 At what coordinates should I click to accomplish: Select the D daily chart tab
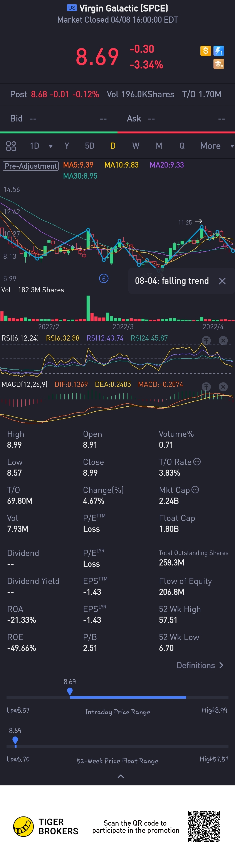coord(113,146)
